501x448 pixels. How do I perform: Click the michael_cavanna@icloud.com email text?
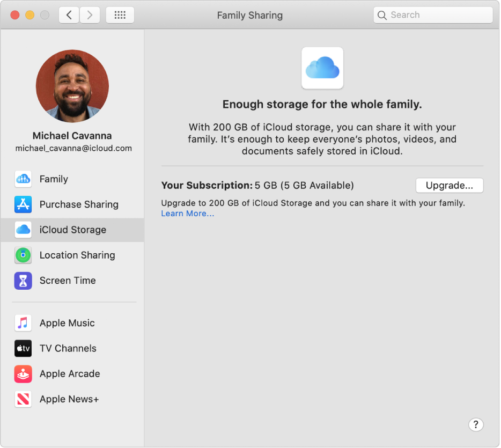tap(73, 148)
